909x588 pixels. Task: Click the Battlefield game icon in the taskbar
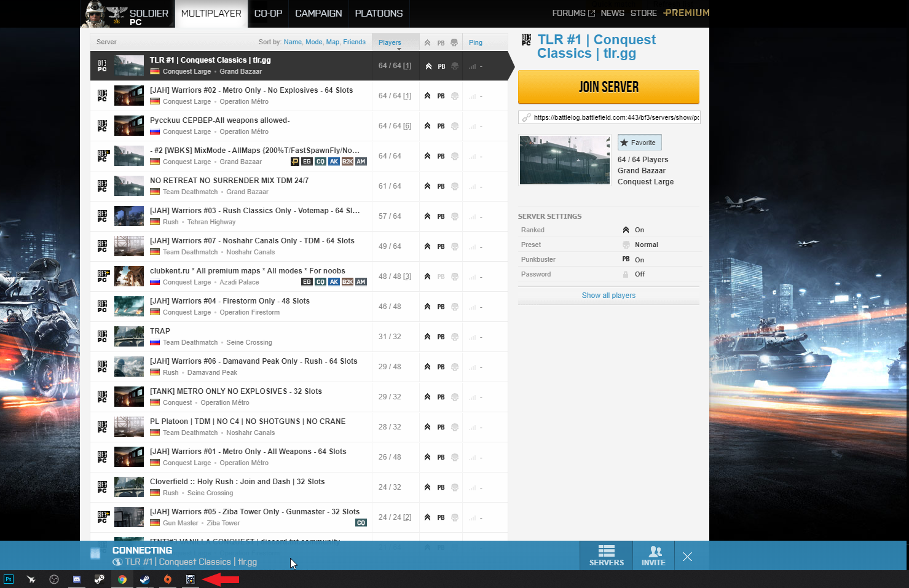point(191,579)
